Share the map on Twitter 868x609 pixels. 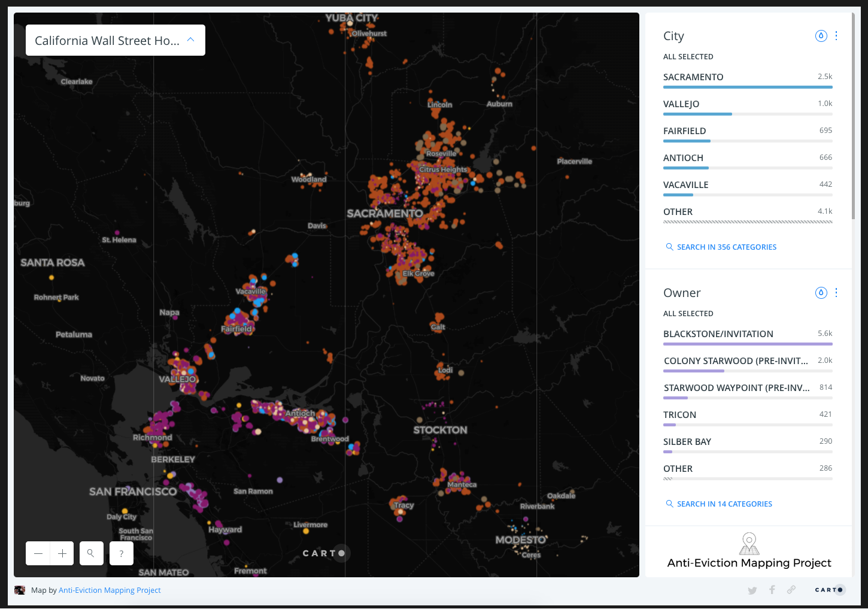[x=752, y=590]
